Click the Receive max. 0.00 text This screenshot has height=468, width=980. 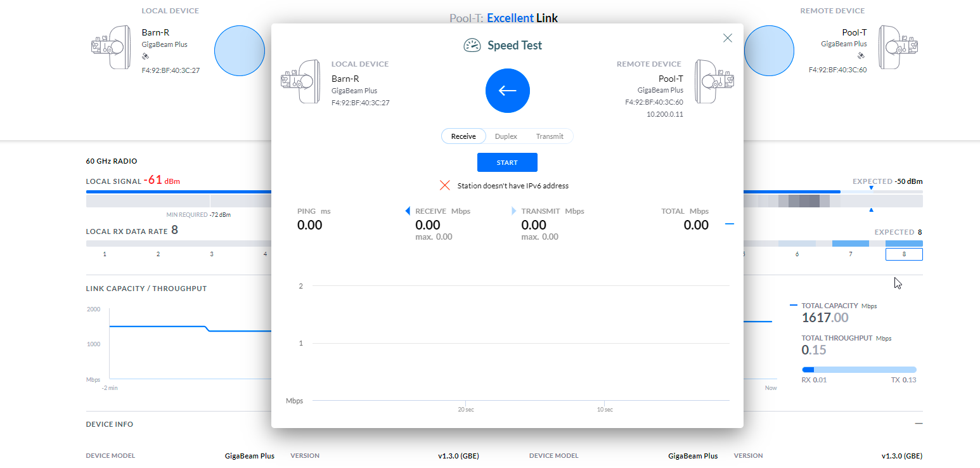[x=434, y=237]
